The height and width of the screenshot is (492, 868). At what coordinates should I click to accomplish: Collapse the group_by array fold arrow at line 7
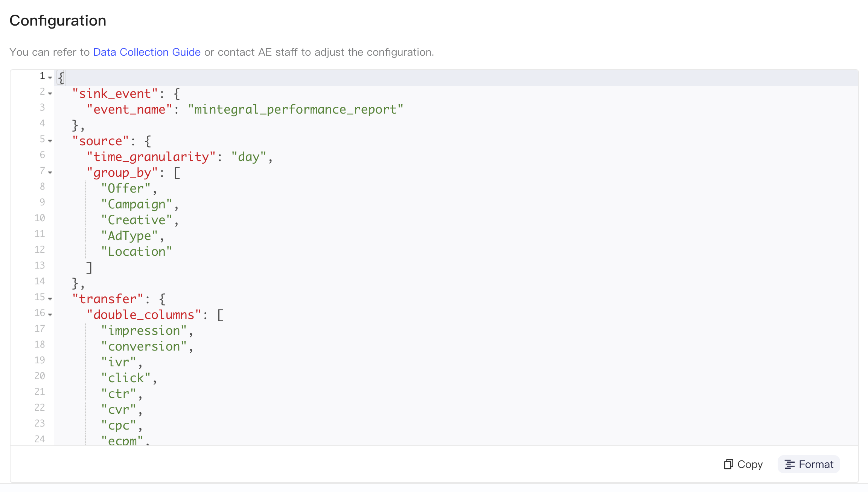click(x=50, y=172)
